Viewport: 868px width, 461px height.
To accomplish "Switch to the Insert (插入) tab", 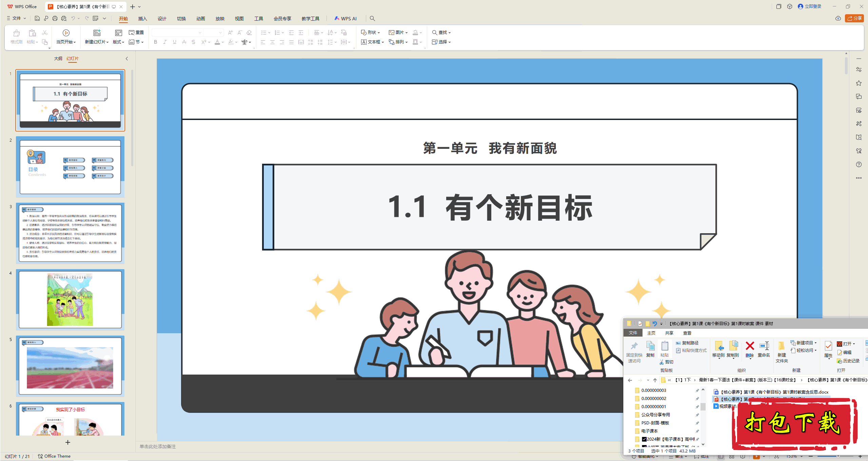I will coord(143,19).
